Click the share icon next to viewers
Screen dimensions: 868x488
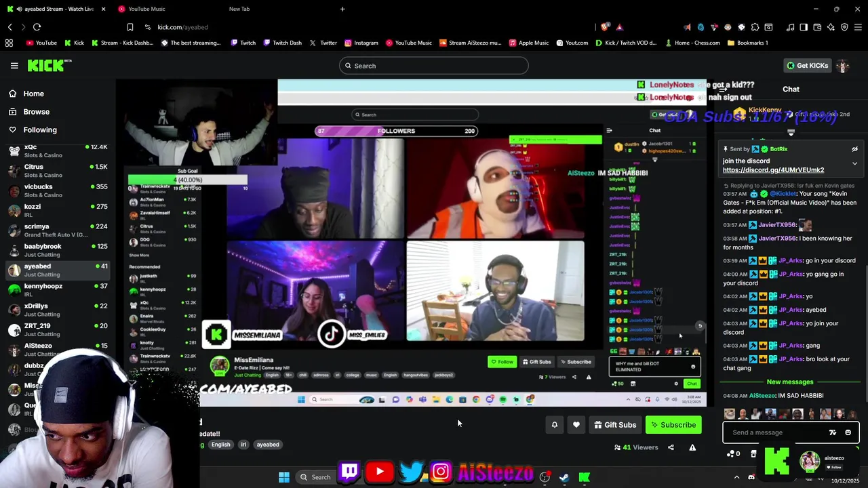(x=671, y=447)
